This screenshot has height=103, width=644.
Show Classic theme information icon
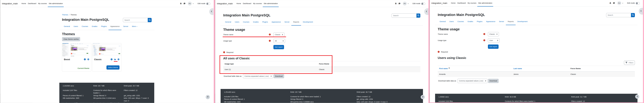(111, 59)
